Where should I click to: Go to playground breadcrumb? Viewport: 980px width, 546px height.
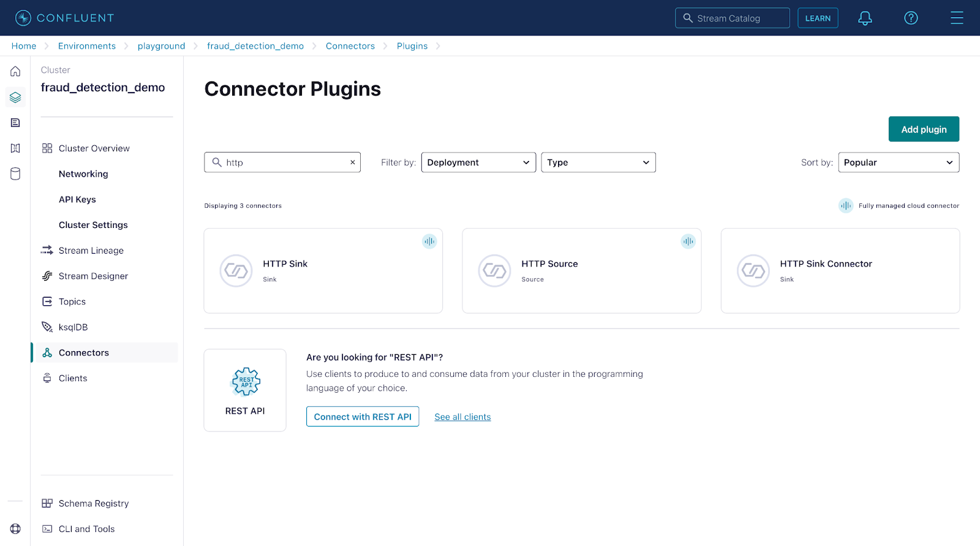coord(161,46)
